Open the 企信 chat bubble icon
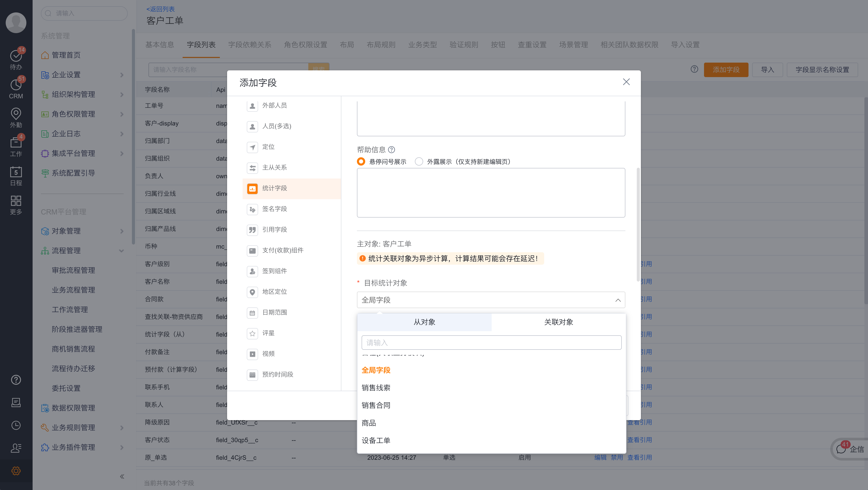 841,449
